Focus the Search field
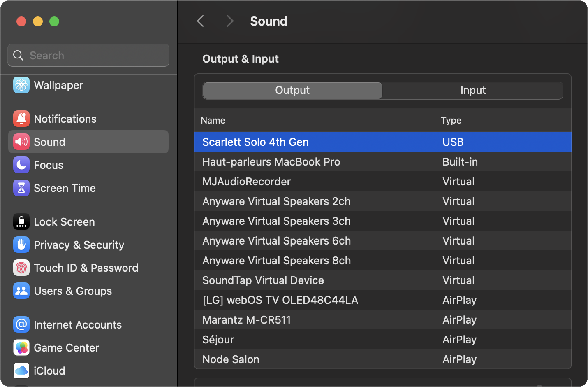This screenshot has width=588, height=387. click(88, 55)
